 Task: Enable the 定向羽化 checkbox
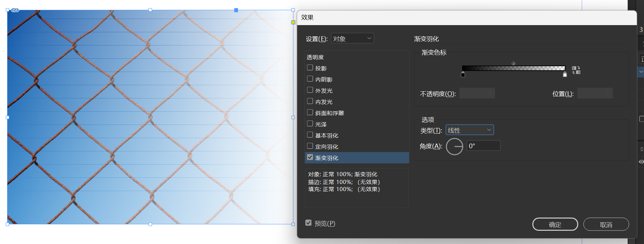(310, 146)
